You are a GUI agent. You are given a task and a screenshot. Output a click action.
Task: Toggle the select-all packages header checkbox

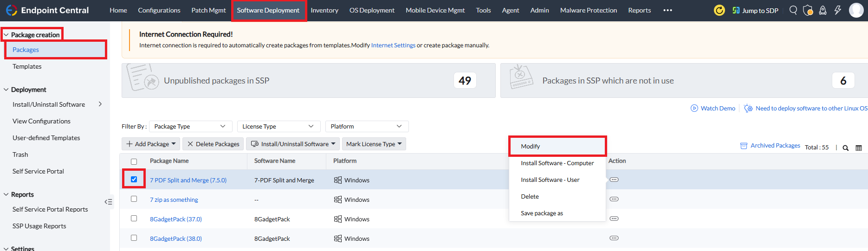134,161
